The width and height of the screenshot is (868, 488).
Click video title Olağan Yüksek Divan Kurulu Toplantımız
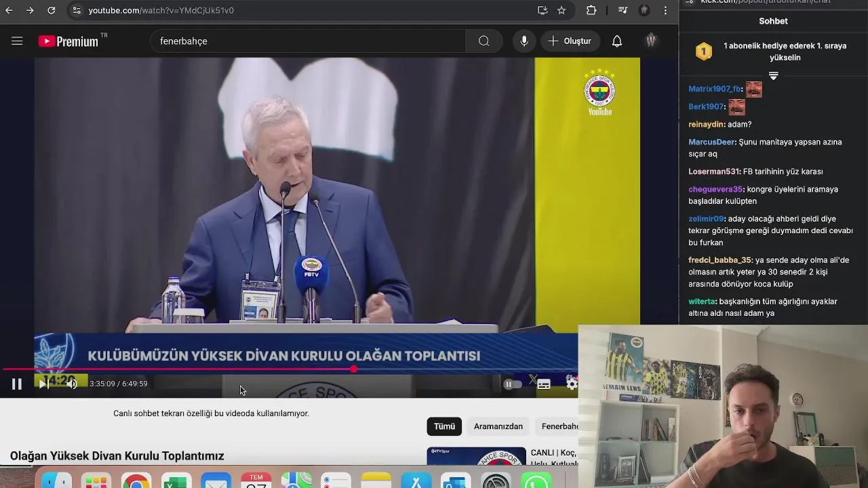click(117, 456)
